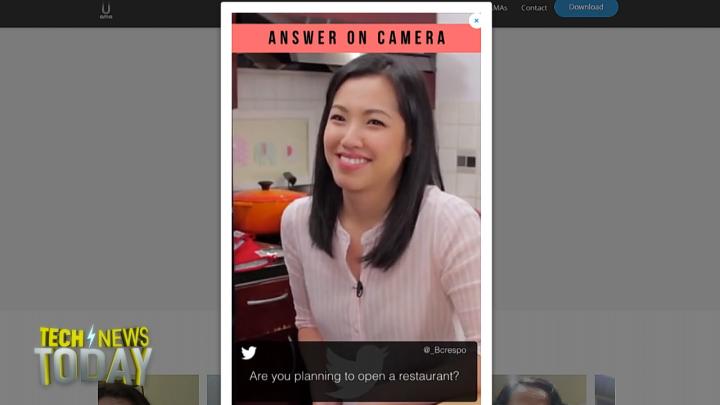Open the AMAs menu item
720x405 pixels.
coord(500,8)
